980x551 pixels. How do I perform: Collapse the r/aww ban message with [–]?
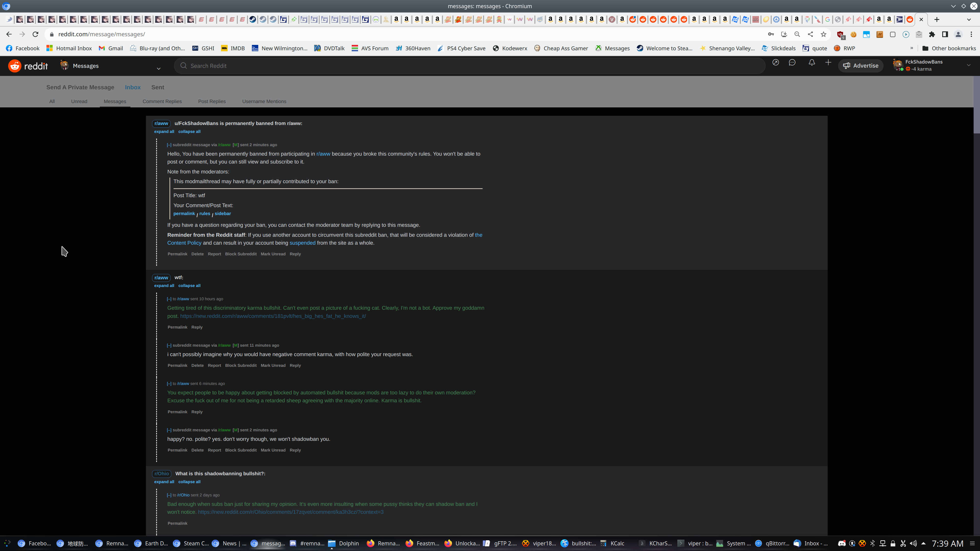pyautogui.click(x=169, y=145)
